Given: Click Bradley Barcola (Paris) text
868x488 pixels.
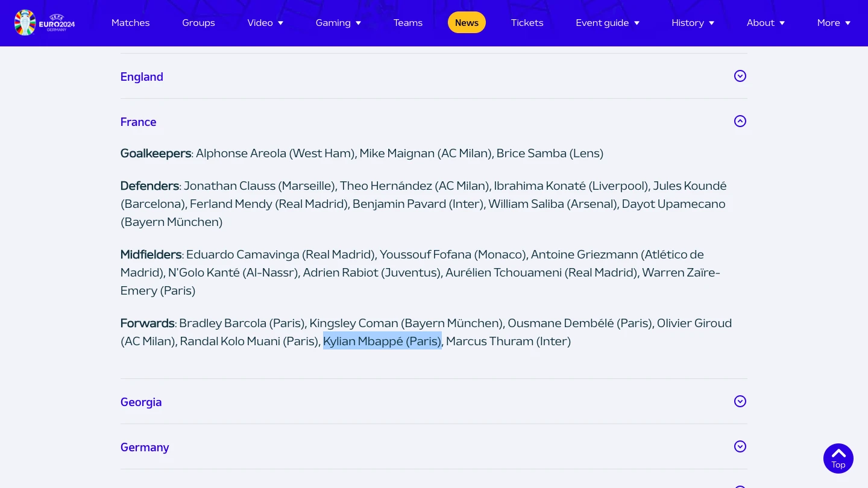Looking at the screenshot, I should [242, 323].
